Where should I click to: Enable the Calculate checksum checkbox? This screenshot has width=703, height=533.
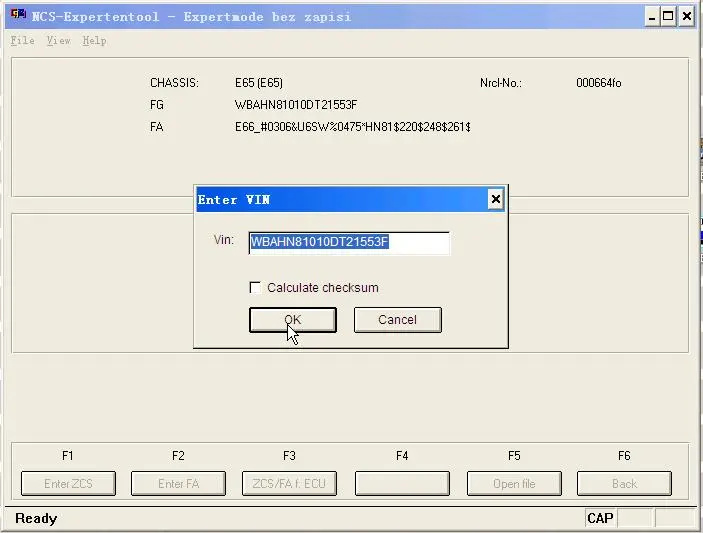coord(255,287)
